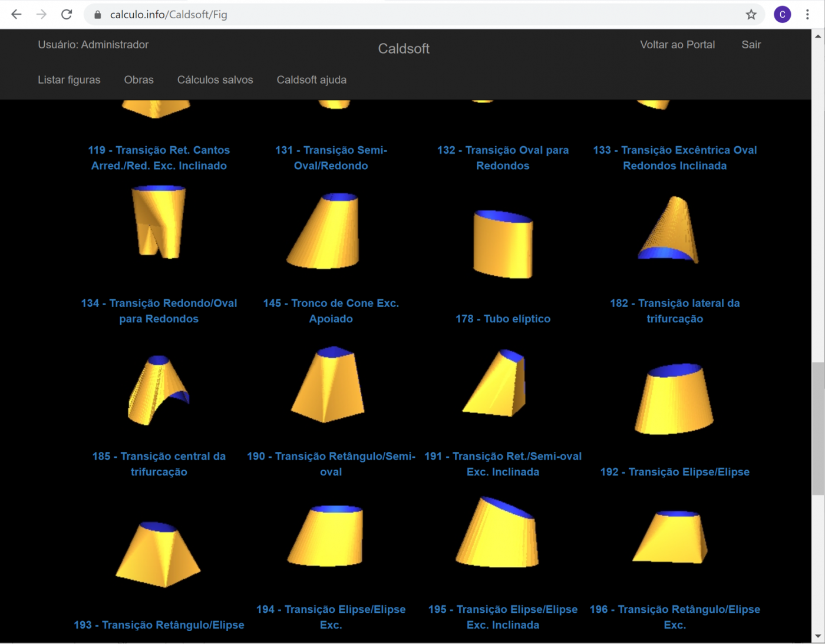
Task: Log out using the Sair link
Action: 751,45
